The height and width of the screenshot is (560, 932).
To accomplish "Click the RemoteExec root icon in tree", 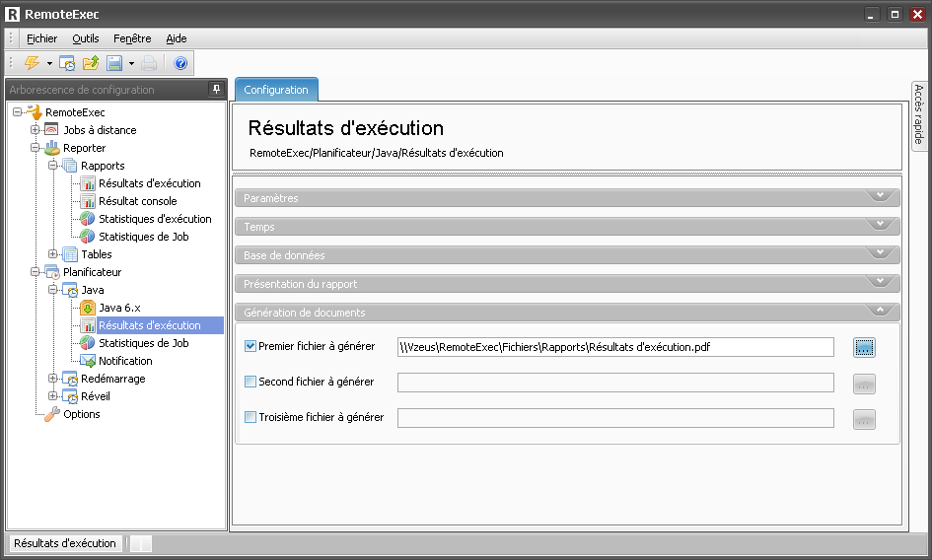I will click(35, 111).
